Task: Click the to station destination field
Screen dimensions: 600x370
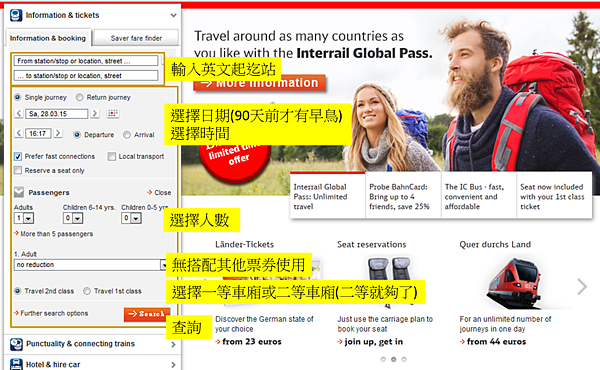Action: (86, 76)
